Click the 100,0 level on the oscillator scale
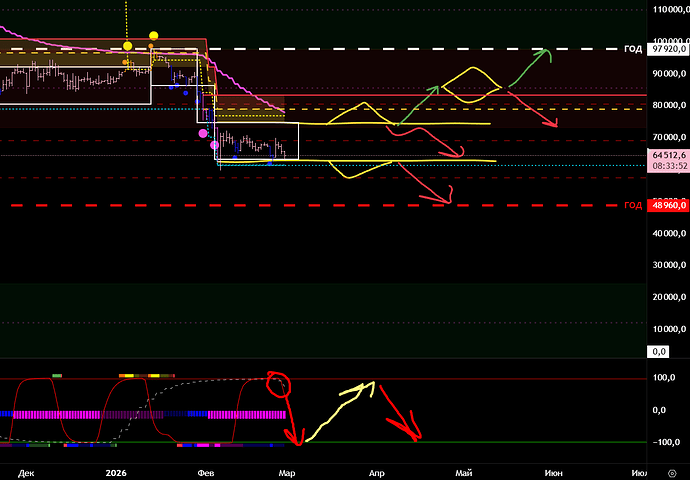Image resolution: width=690 pixels, height=480 pixels. [660, 378]
